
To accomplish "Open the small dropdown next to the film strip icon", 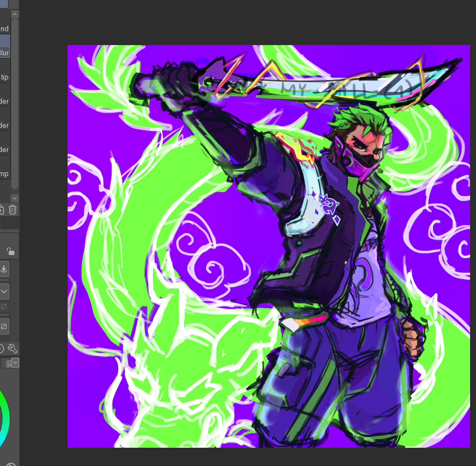I will [16, 363].
